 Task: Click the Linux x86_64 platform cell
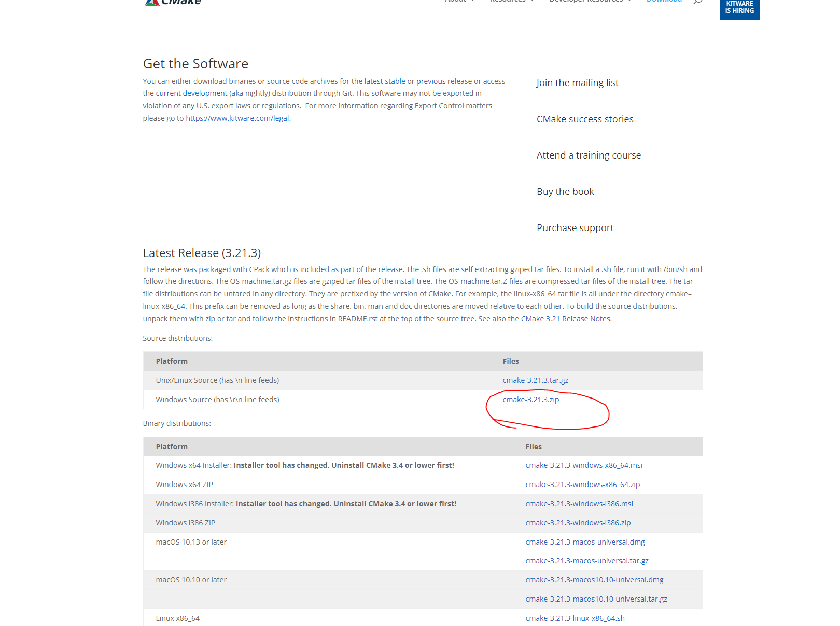pos(177,618)
